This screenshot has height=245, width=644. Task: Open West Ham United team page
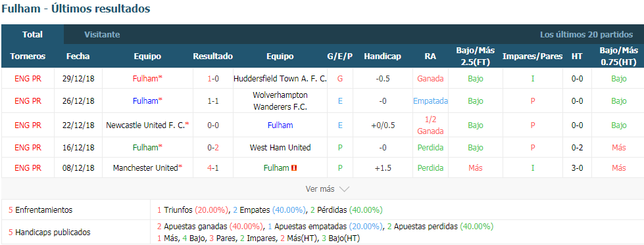click(280, 147)
